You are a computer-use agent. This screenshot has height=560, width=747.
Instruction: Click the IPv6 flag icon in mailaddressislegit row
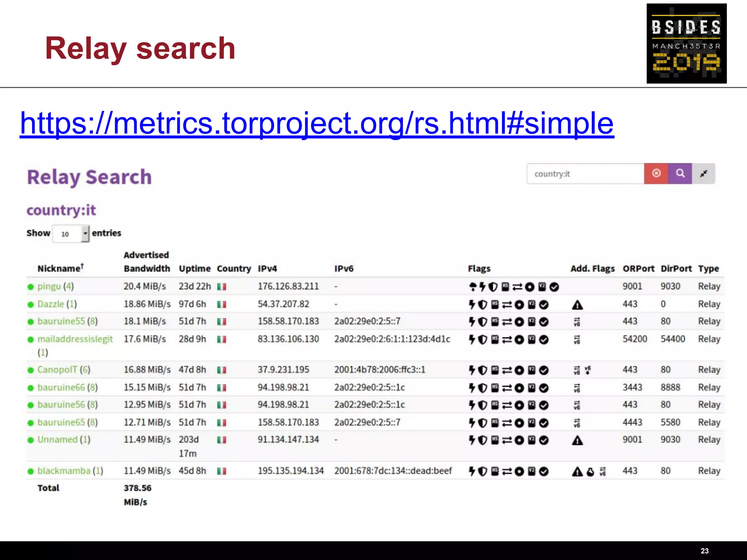pyautogui.click(x=577, y=340)
